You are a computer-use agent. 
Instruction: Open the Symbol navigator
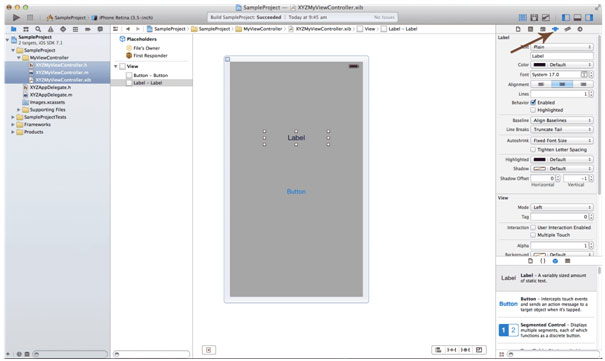pyautogui.click(x=26, y=29)
